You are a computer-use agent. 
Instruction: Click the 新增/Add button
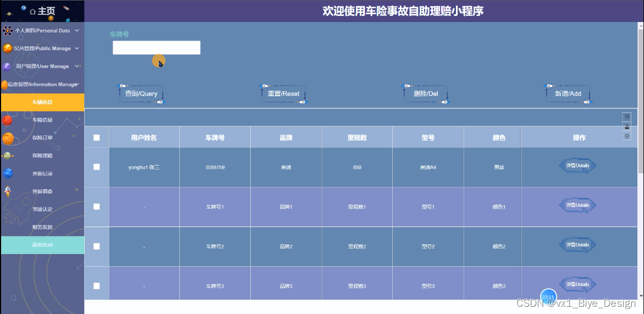coord(569,93)
